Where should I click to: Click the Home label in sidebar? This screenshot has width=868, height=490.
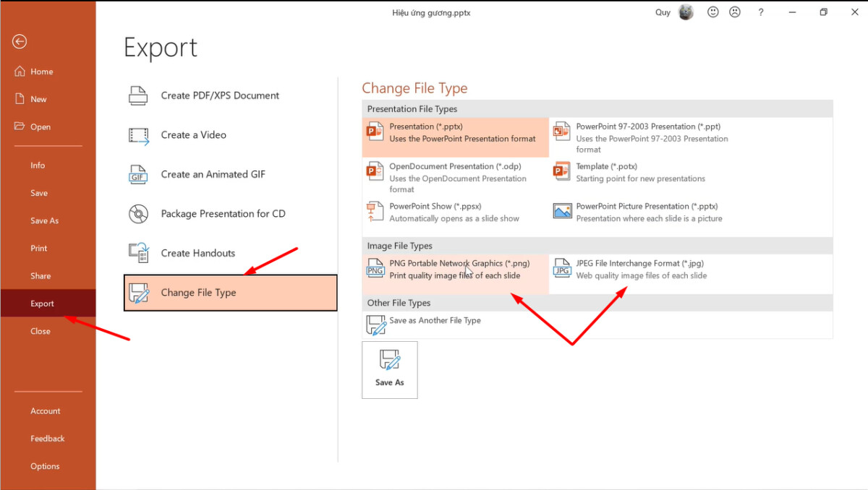click(42, 72)
